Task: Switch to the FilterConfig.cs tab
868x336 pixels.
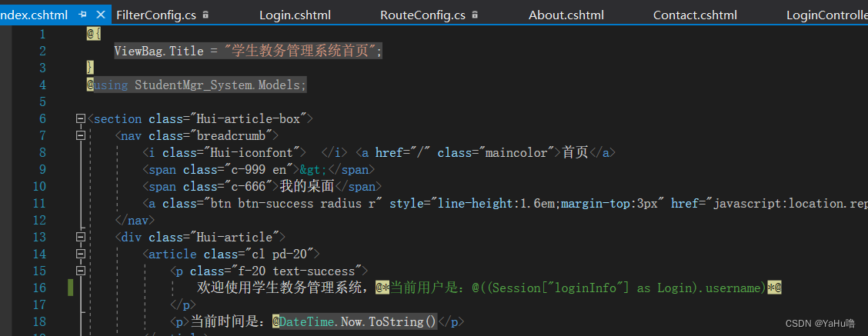Action: pos(156,15)
